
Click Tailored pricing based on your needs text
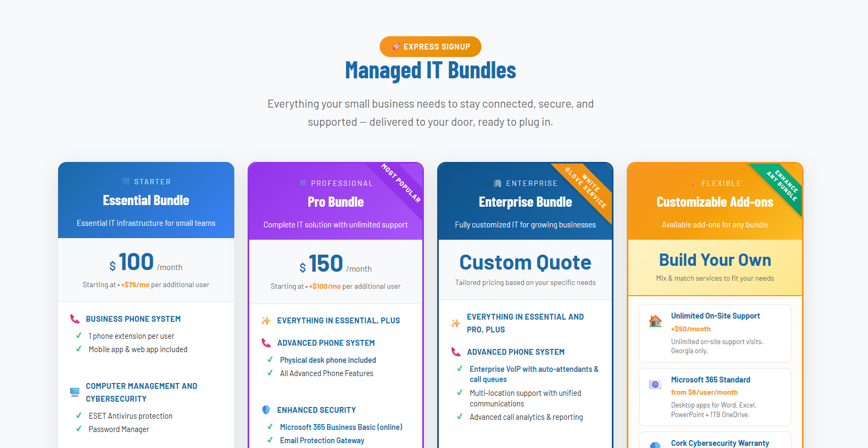click(x=525, y=282)
